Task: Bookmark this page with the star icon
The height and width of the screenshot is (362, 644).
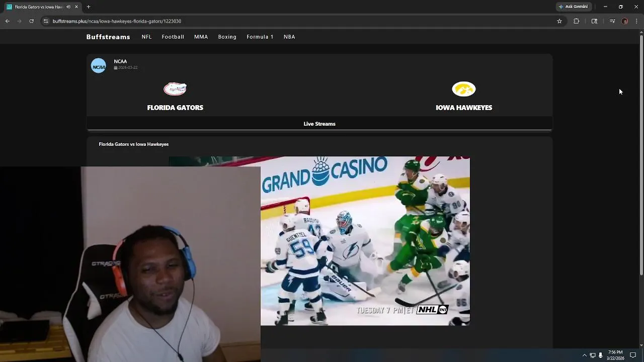Action: (x=559, y=21)
